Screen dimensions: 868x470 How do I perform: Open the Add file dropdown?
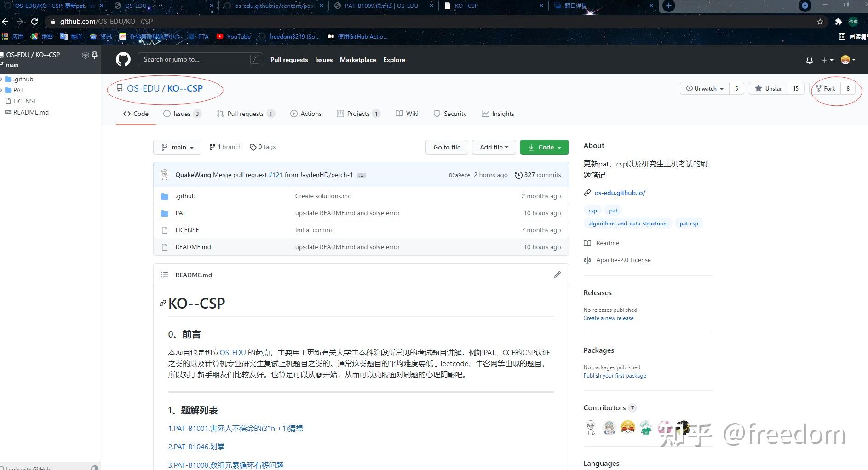coord(493,147)
